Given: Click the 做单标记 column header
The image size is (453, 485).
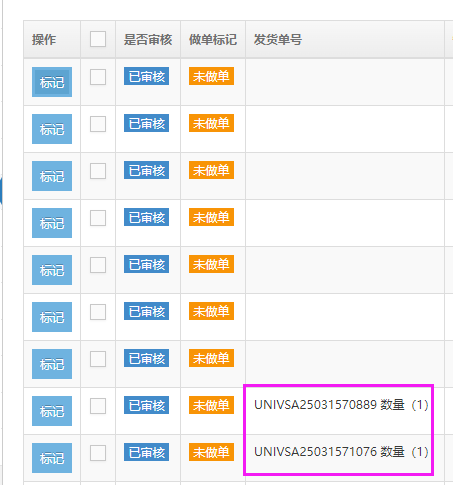Looking at the screenshot, I should point(213,40).
